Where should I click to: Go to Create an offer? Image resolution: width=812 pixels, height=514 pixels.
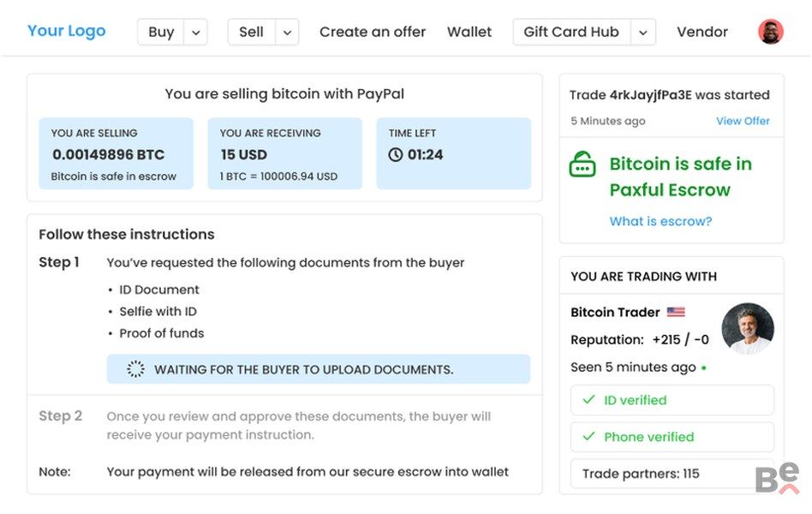pyautogui.click(x=373, y=32)
